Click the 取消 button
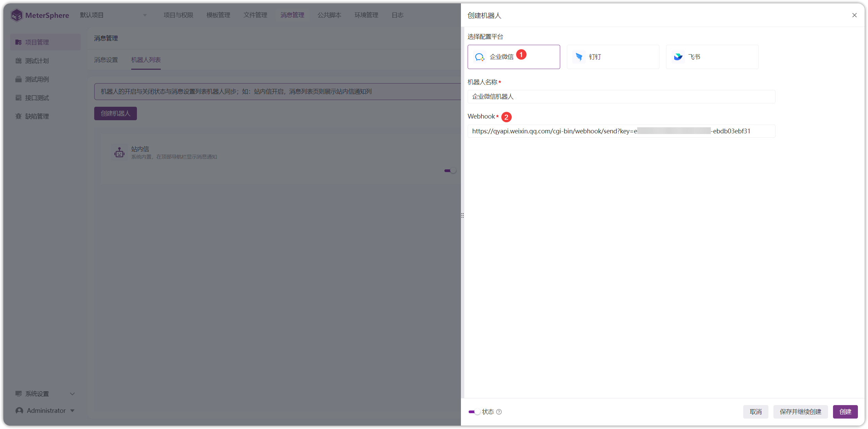This screenshot has height=429, width=868. click(755, 411)
